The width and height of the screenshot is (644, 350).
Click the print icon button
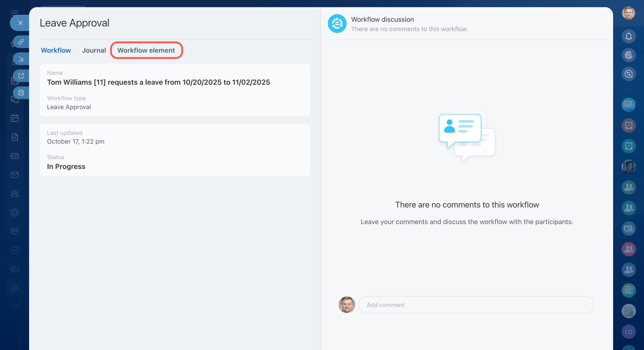21,93
